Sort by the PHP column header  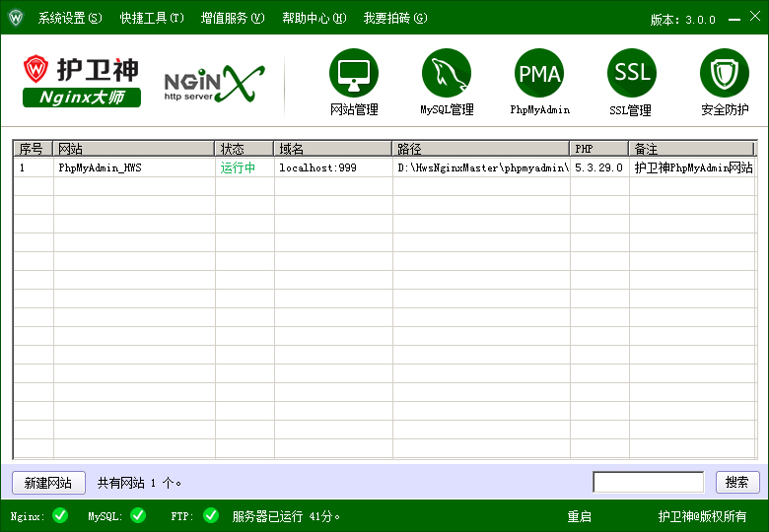tap(598, 149)
